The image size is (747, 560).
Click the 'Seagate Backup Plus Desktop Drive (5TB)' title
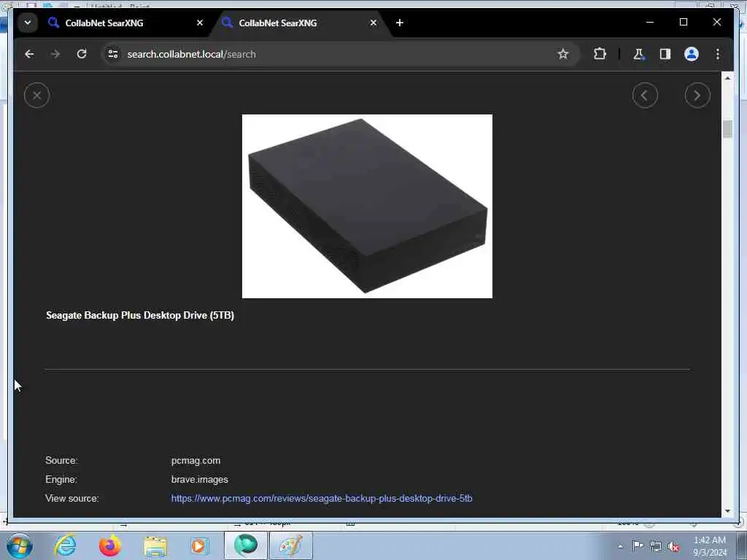[x=140, y=315]
